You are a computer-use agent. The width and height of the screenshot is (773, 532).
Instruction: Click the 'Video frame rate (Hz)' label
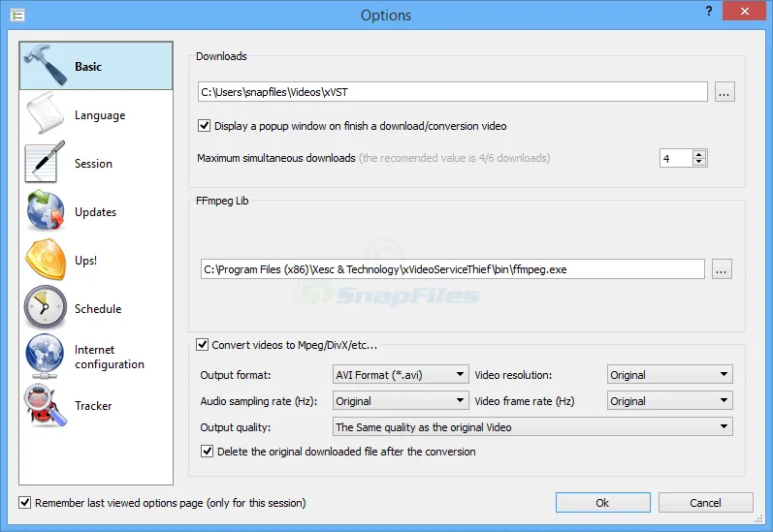(525, 401)
